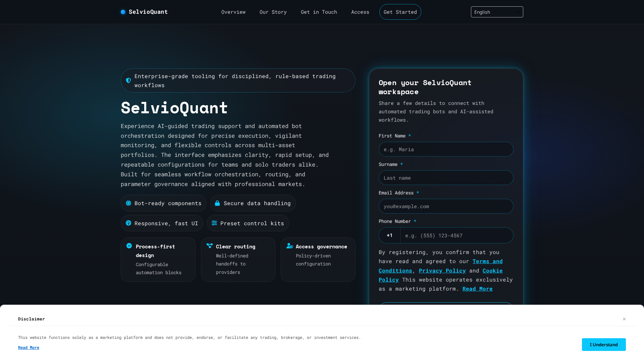The height and width of the screenshot is (362, 644).
Task: Click the checkmark icon on Process-first design card
Action: (129, 246)
